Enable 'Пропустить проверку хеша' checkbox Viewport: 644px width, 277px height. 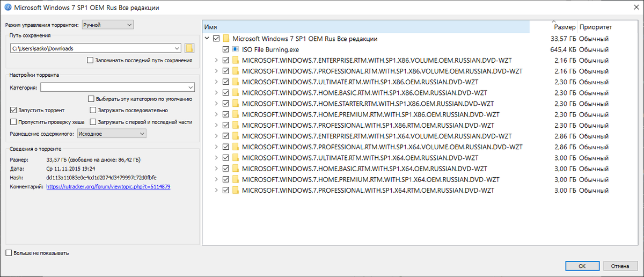[x=13, y=122]
